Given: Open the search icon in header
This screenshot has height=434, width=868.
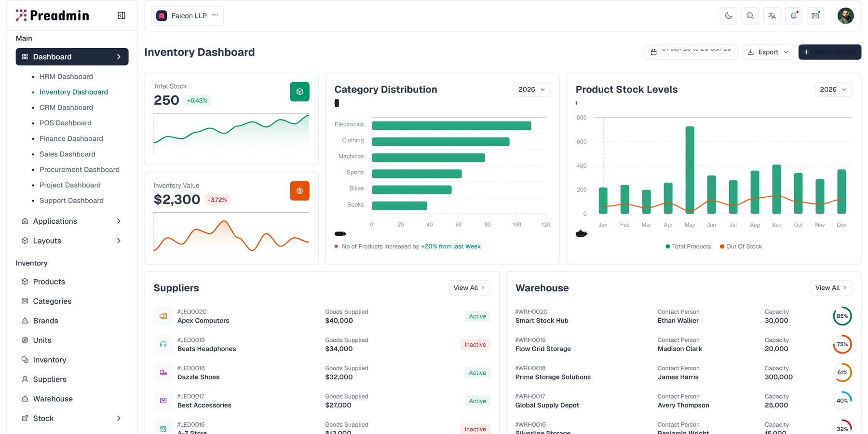Looking at the screenshot, I should click(x=750, y=15).
